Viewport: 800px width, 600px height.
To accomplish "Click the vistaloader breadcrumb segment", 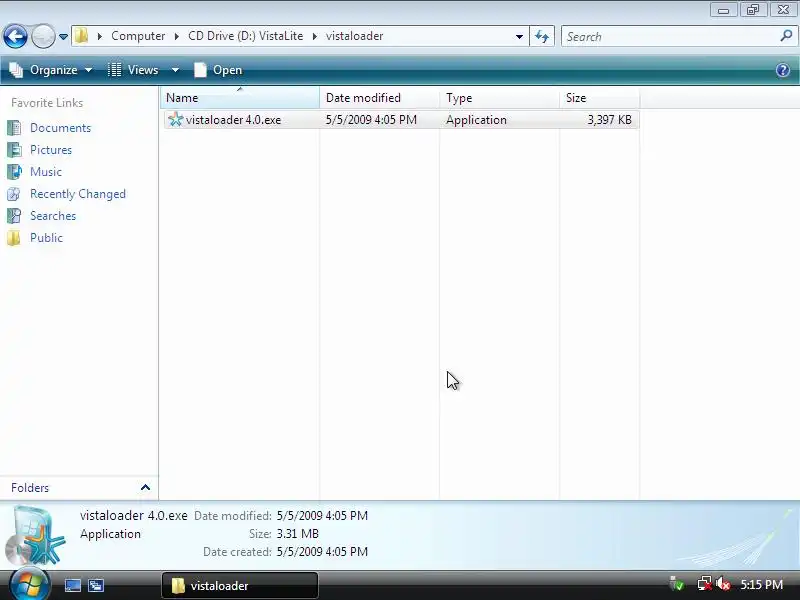I will coord(355,36).
